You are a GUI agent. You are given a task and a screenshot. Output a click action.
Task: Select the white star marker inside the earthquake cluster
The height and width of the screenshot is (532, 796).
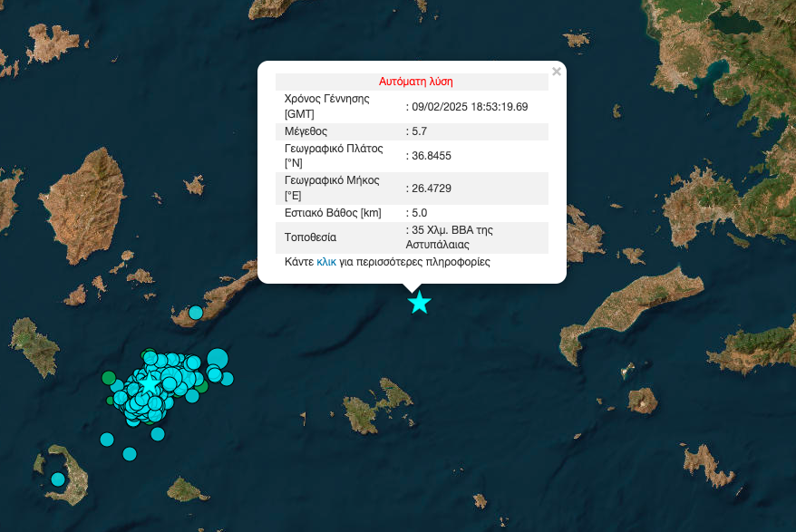coord(150,385)
